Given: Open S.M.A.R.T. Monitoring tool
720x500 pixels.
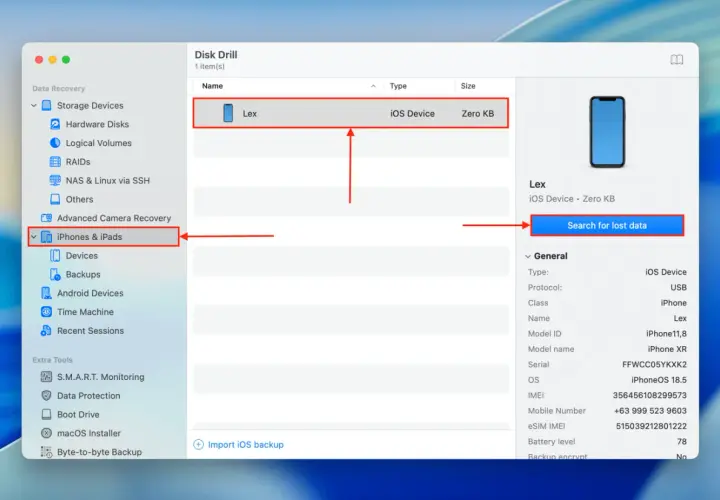Looking at the screenshot, I should 101,376.
